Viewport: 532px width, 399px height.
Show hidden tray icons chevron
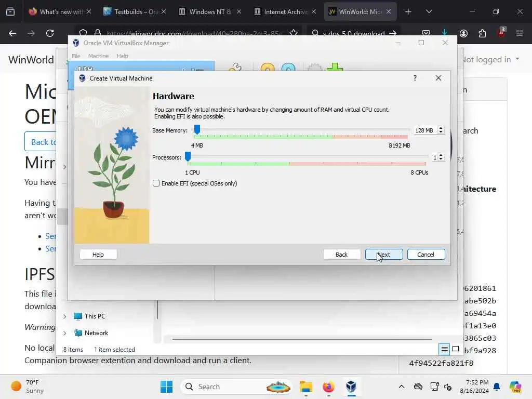coord(402,387)
